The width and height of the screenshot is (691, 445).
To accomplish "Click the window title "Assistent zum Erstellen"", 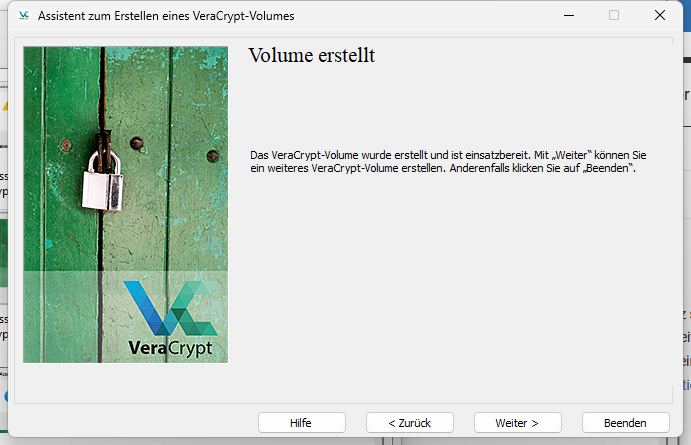I will click(166, 16).
